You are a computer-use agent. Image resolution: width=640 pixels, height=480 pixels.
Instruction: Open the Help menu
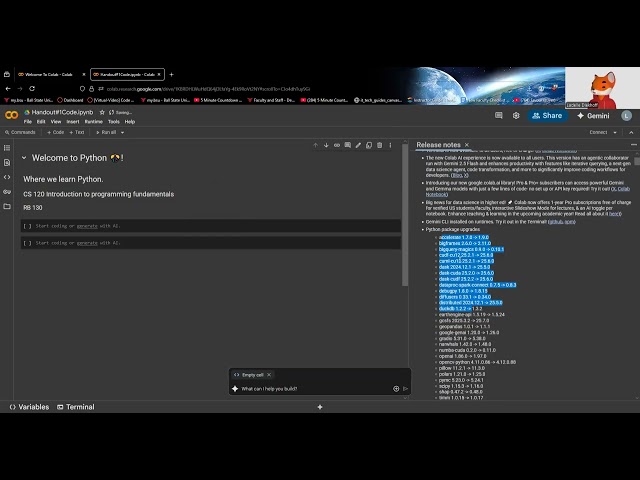(130, 122)
